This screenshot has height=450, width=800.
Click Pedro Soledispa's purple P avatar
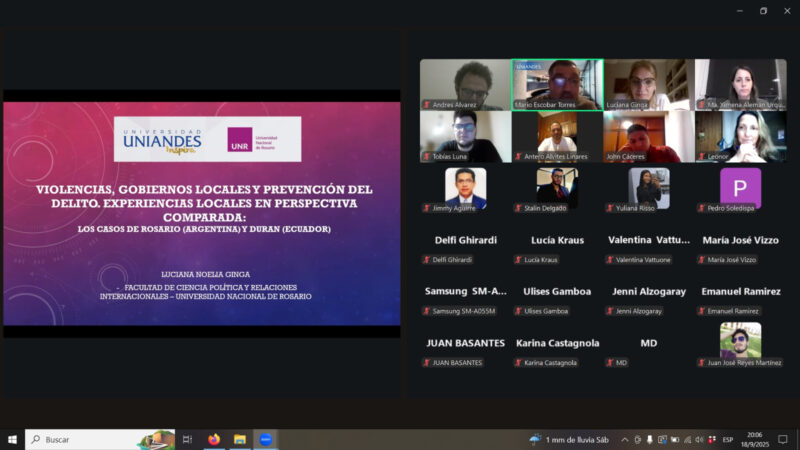click(x=740, y=187)
